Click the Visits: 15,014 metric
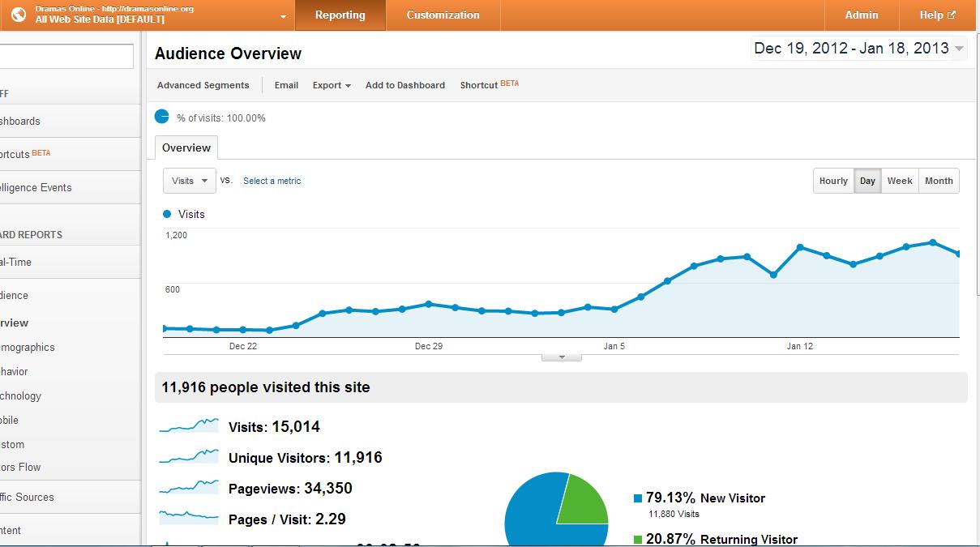The height and width of the screenshot is (547, 980). 274,427
